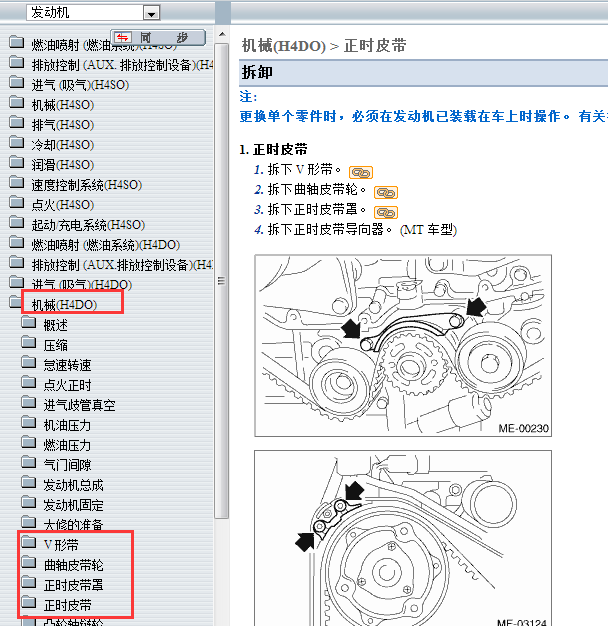The image size is (608, 626).
Task: Select the 发动机总成 subsection
Action: [x=73, y=485]
